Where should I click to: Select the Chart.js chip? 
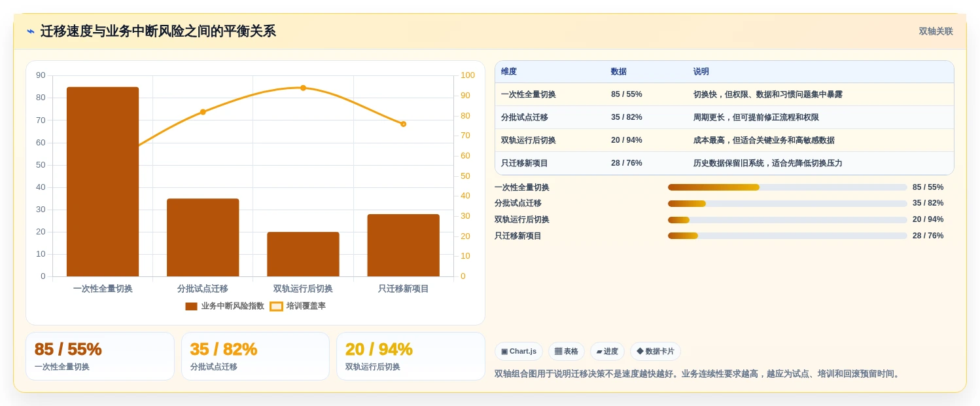click(519, 351)
